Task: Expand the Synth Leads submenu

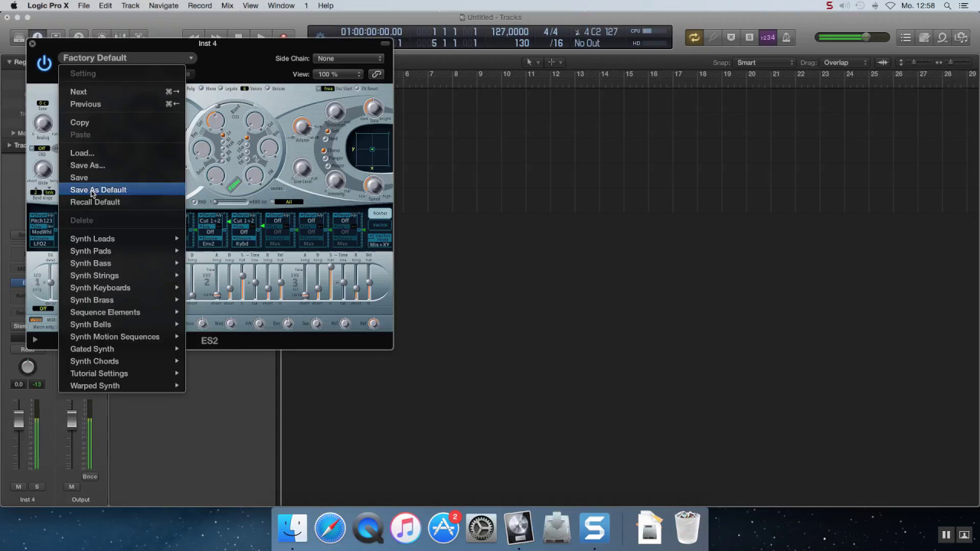Action: pos(122,239)
